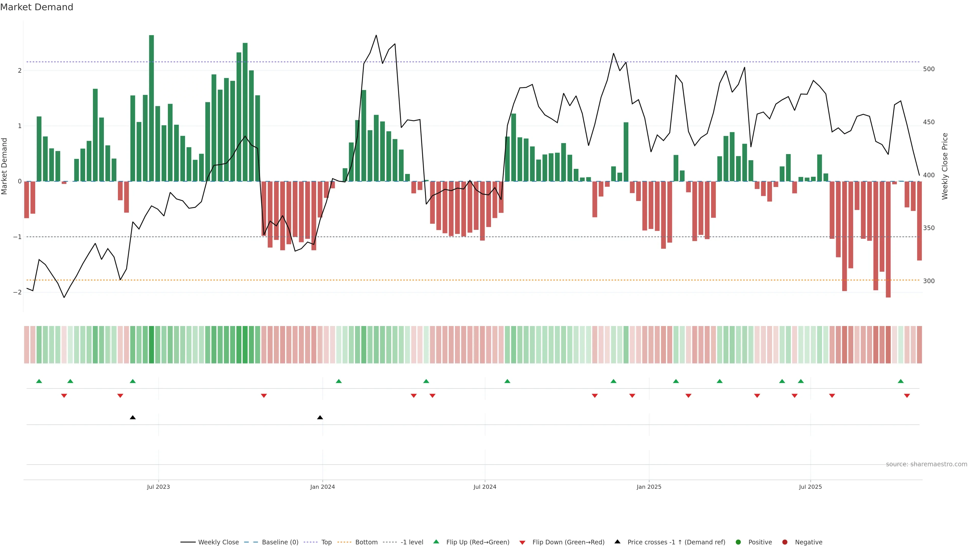Click the black price-cross marker near Jan 2024
The width and height of the screenshot is (980, 551).
point(320,418)
